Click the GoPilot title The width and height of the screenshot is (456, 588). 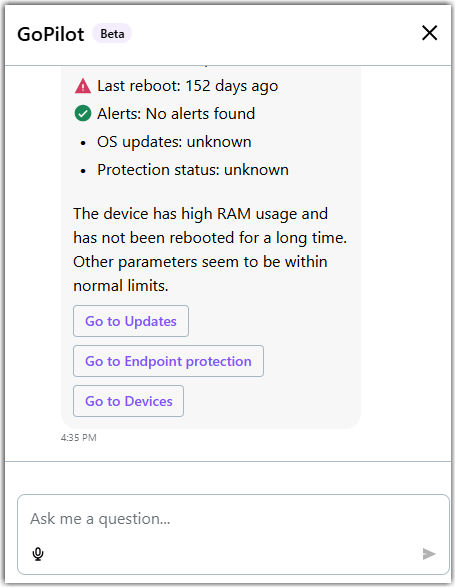click(x=51, y=34)
